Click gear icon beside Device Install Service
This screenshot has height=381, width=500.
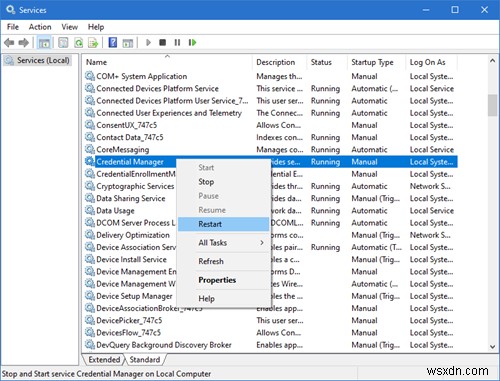[x=89, y=259]
